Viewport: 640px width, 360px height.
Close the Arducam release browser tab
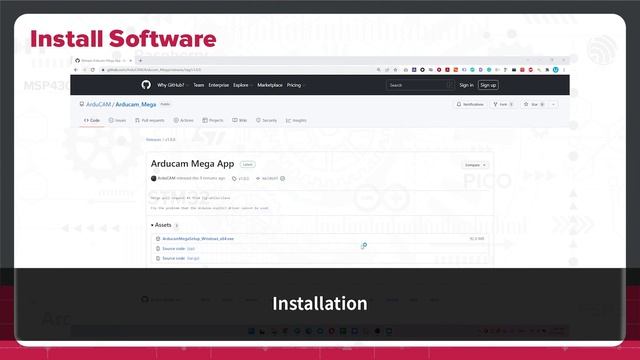[131, 60]
